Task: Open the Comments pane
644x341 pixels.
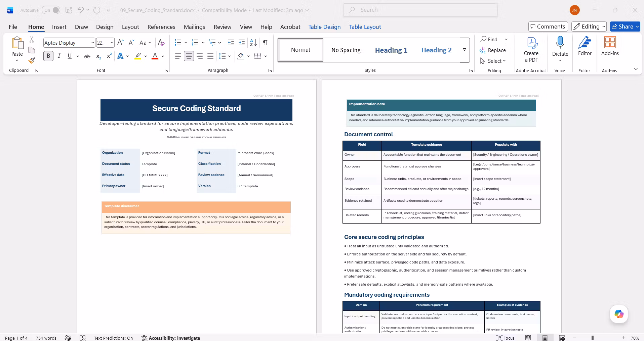Action: (x=548, y=27)
